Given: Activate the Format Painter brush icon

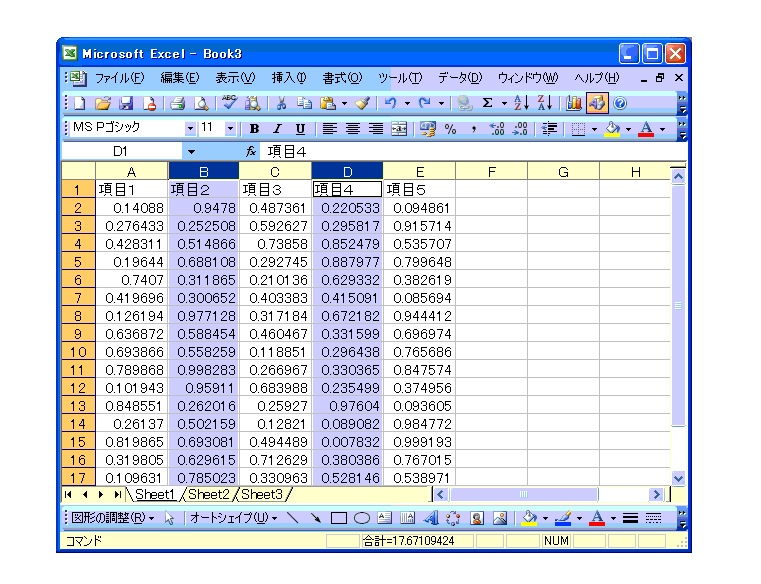Looking at the screenshot, I should (363, 103).
